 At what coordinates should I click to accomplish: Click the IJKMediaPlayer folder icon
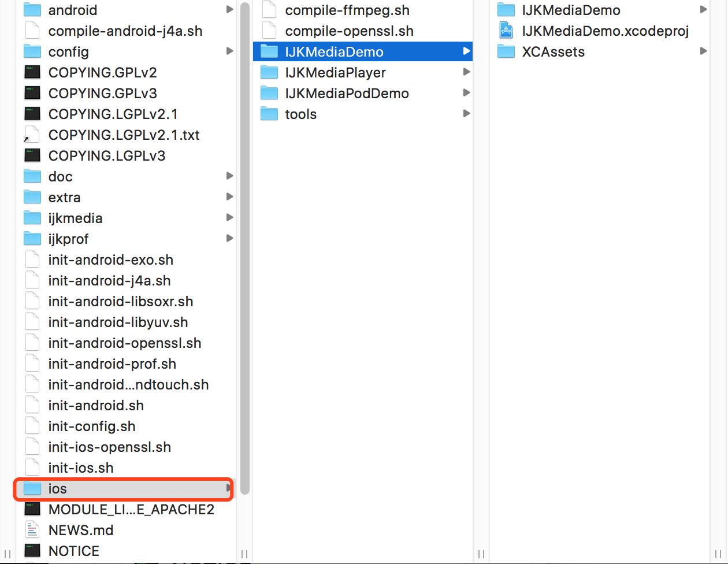click(269, 72)
